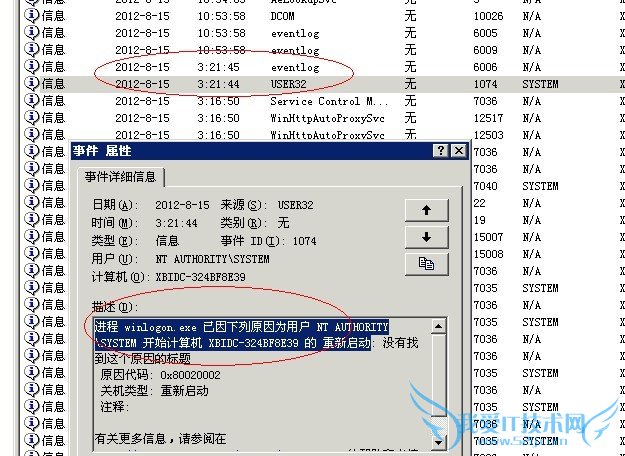Click event ID 6009 in the list
This screenshot has width=625, height=456.
(x=485, y=50)
